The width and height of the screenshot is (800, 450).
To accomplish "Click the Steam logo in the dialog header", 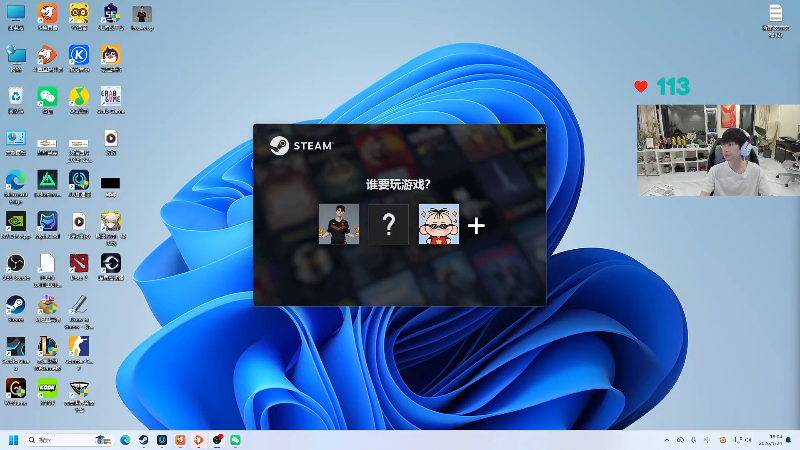I will (x=302, y=145).
